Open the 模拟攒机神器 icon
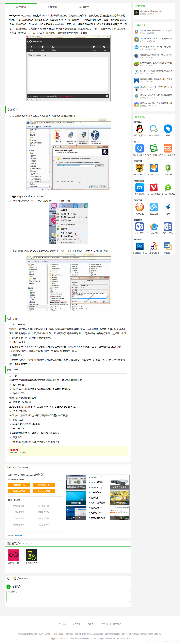 click(x=136, y=80)
